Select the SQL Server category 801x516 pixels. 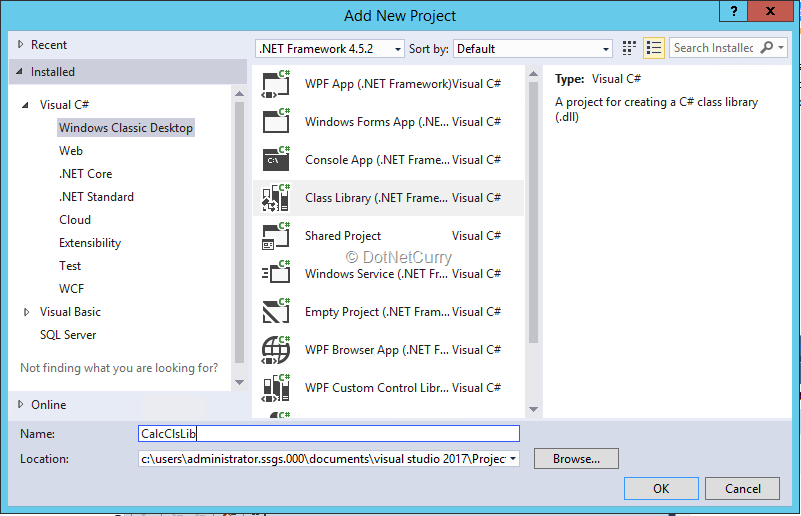[68, 335]
